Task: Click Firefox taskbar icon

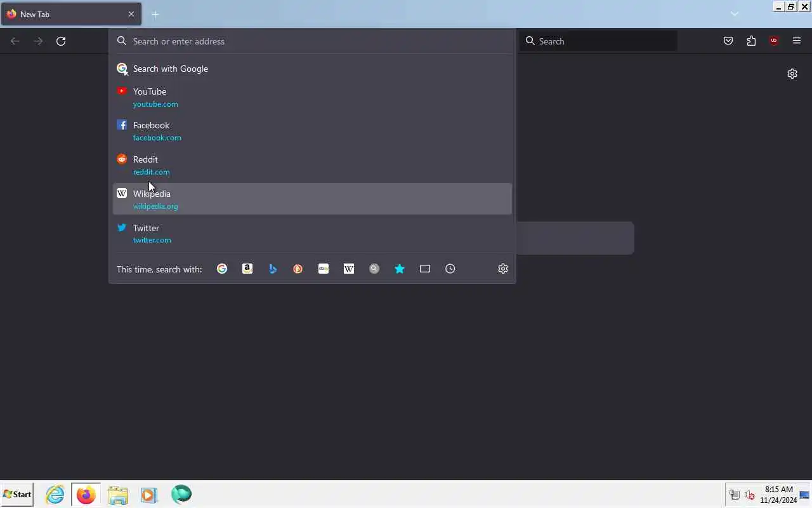Action: pos(86,494)
